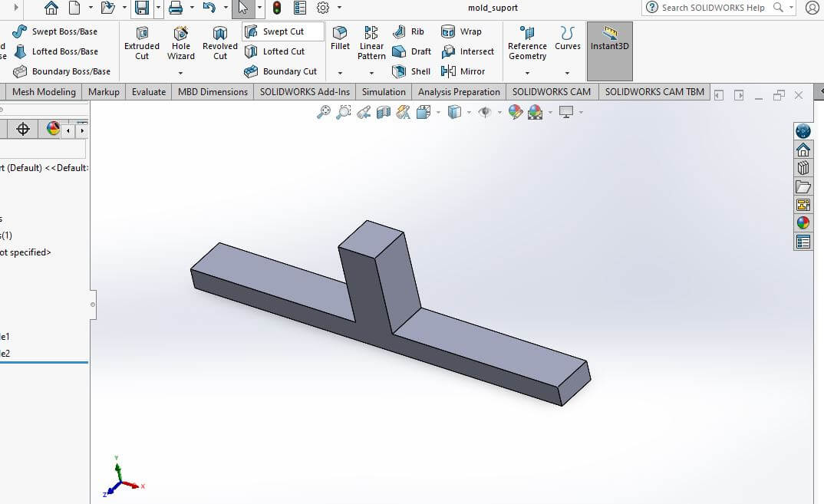Save the part using the Save icon

coord(142,8)
